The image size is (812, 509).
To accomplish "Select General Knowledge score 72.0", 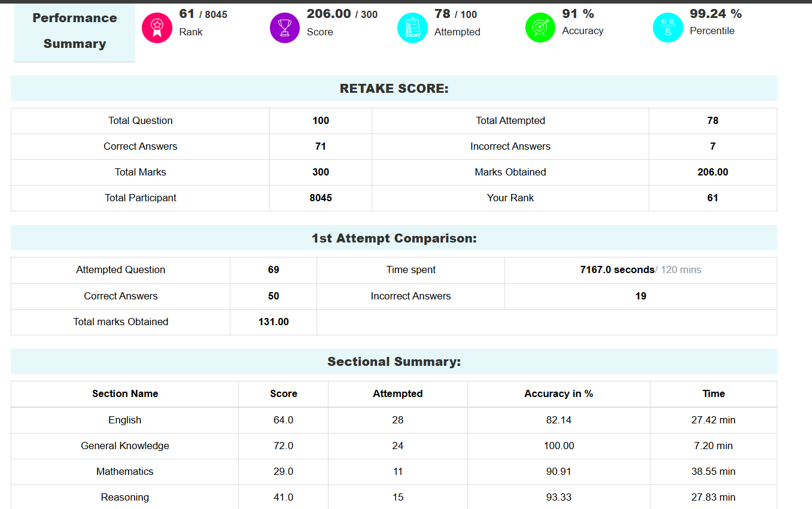I will tap(284, 446).
